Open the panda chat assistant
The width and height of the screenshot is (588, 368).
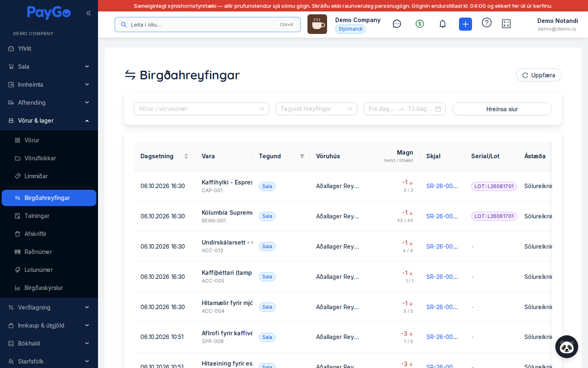(x=567, y=347)
